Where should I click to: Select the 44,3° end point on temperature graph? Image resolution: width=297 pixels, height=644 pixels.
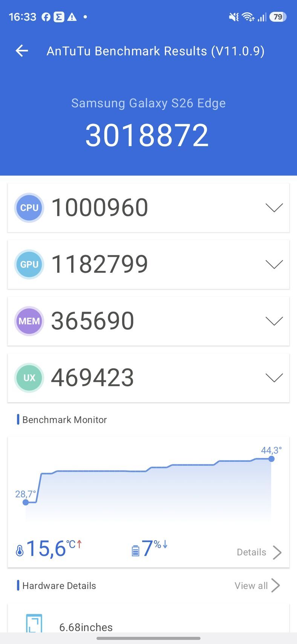point(271,459)
